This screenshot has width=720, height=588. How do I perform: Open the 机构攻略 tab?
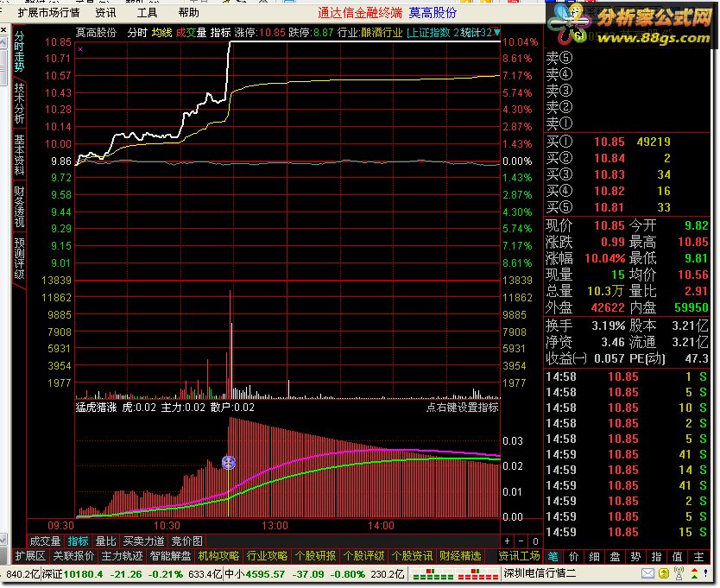[218, 556]
